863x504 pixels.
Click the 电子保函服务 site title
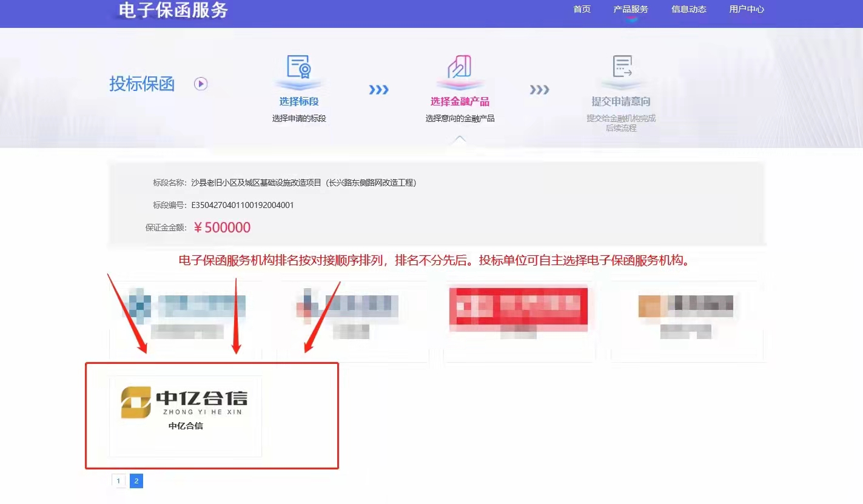click(x=173, y=10)
